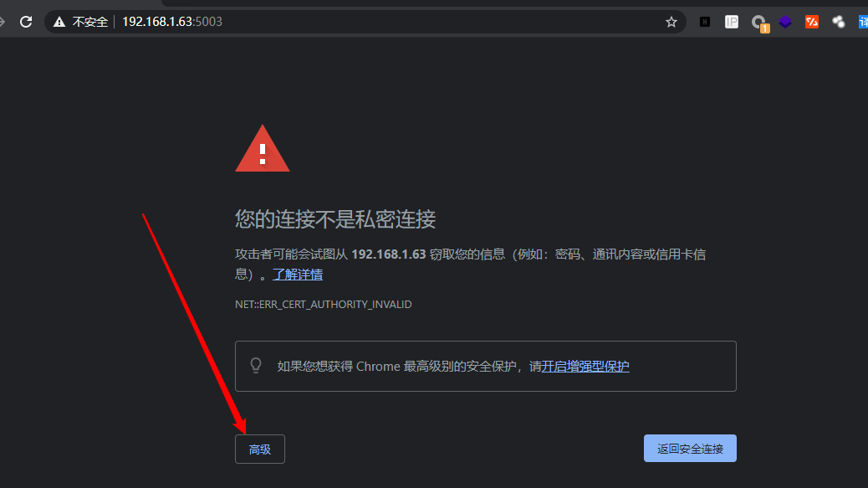Image resolution: width=868 pixels, height=488 pixels.
Task: Click the 不安全 security label text
Action: (x=90, y=22)
